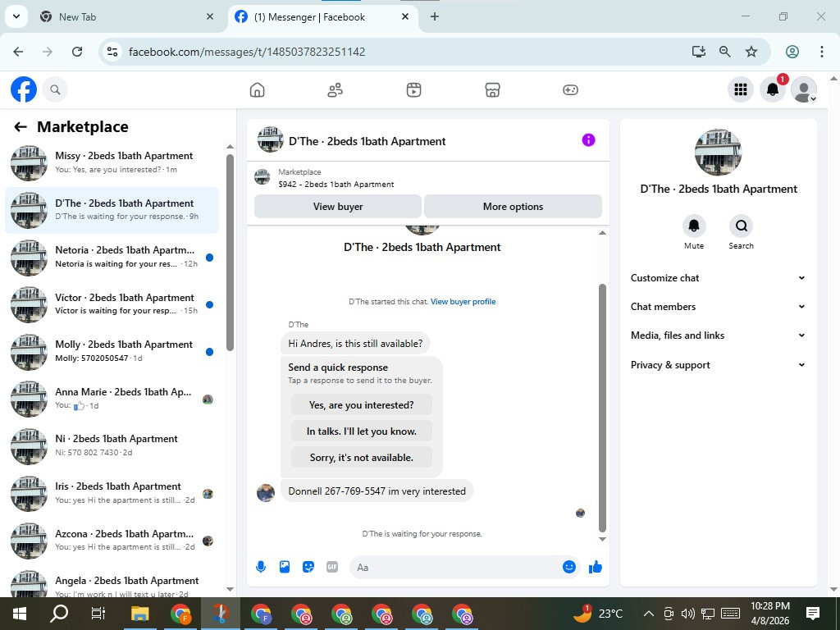Open the Gaming controller icon

pos(571,89)
